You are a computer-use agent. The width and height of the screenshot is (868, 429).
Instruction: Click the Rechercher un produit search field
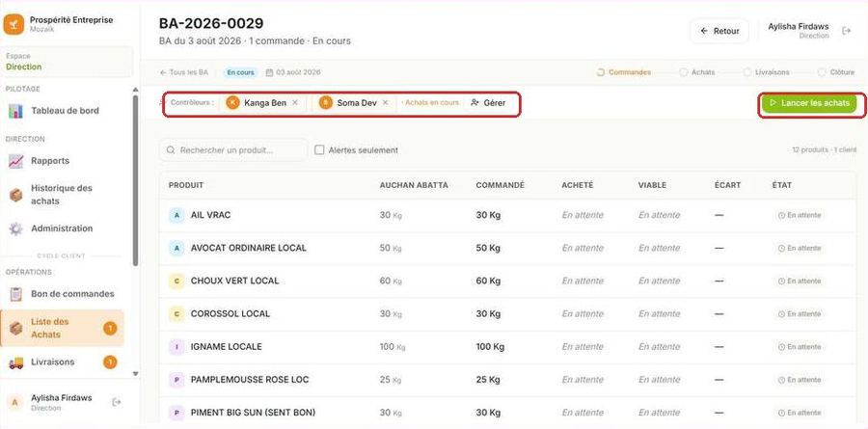(233, 150)
